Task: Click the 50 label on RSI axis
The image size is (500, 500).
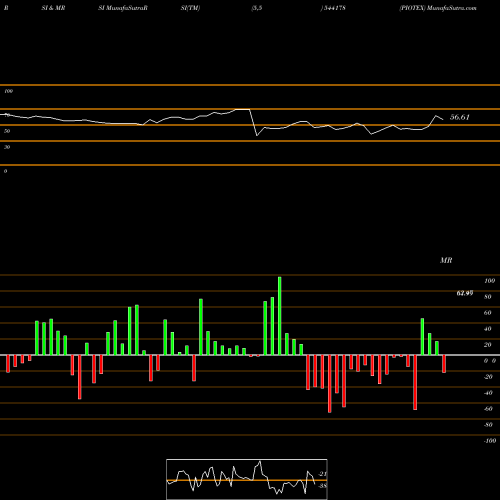Action: pyautogui.click(x=7, y=131)
